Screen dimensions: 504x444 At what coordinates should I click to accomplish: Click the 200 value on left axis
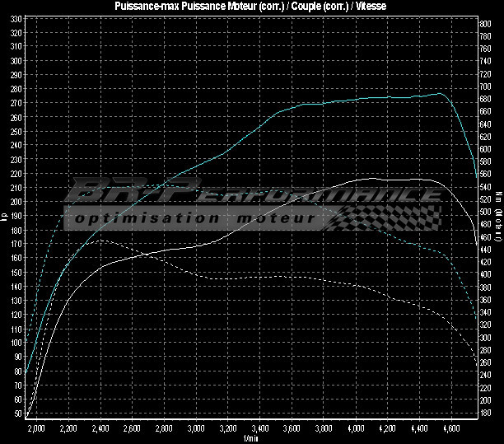pos(16,201)
